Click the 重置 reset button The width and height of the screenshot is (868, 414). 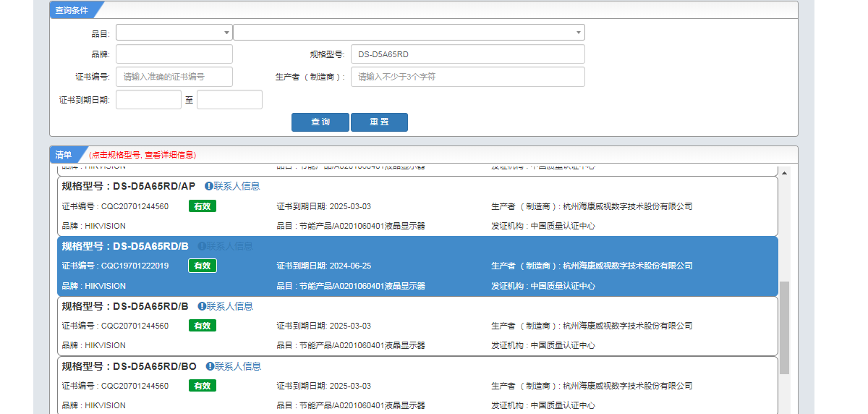point(379,122)
